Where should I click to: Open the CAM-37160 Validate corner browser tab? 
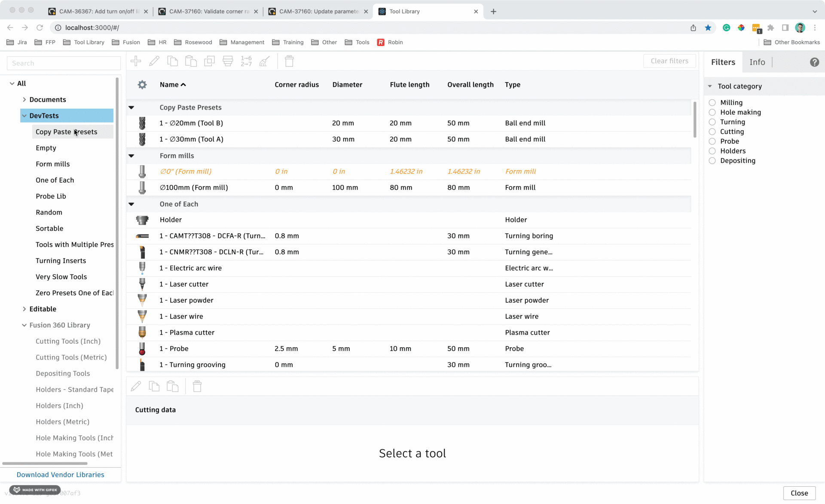(209, 11)
